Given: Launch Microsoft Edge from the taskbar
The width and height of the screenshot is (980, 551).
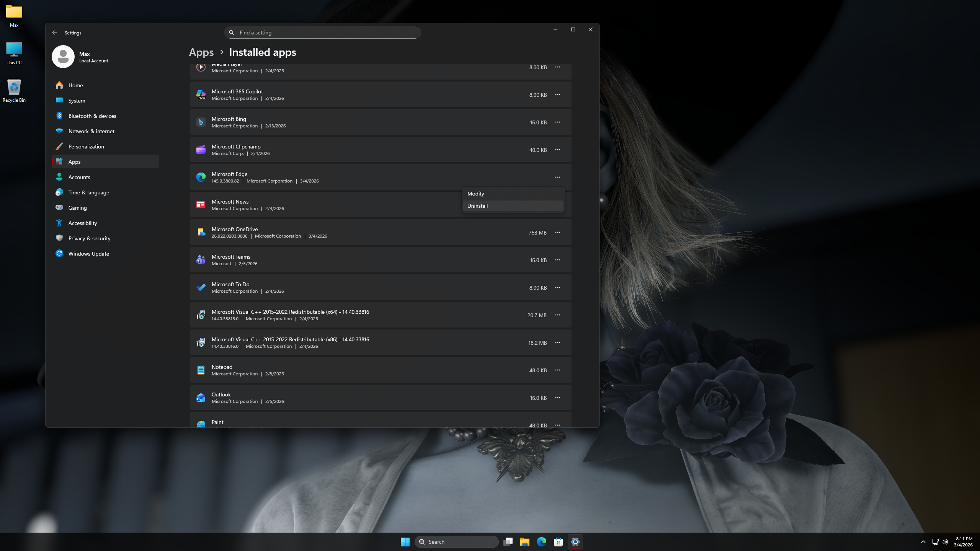Looking at the screenshot, I should pos(542,542).
